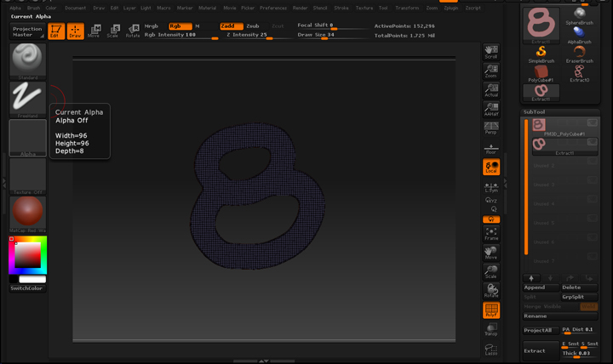Image resolution: width=613 pixels, height=364 pixels.
Task: Select the Scale transform button in top shelf
Action: click(113, 31)
